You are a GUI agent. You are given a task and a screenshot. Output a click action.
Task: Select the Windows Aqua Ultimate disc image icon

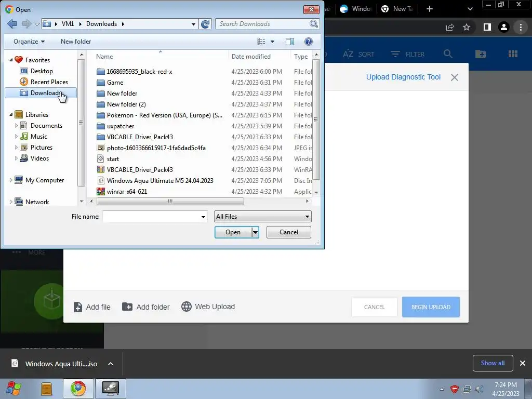[100, 180]
